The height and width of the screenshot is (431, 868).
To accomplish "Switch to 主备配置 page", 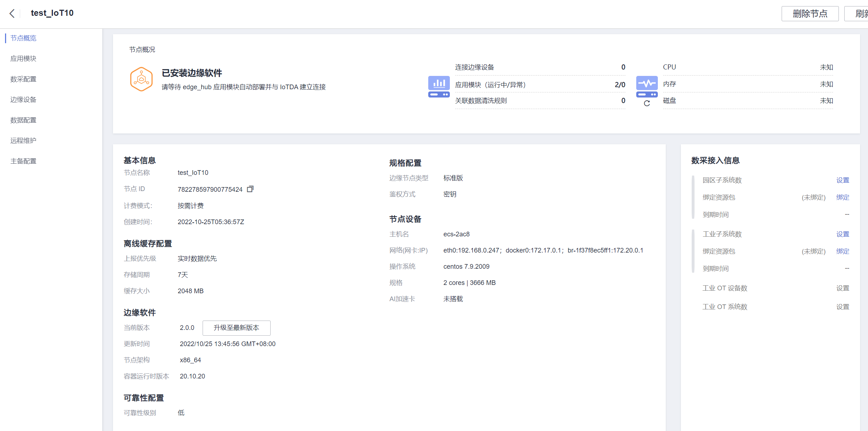I will pyautogui.click(x=23, y=161).
